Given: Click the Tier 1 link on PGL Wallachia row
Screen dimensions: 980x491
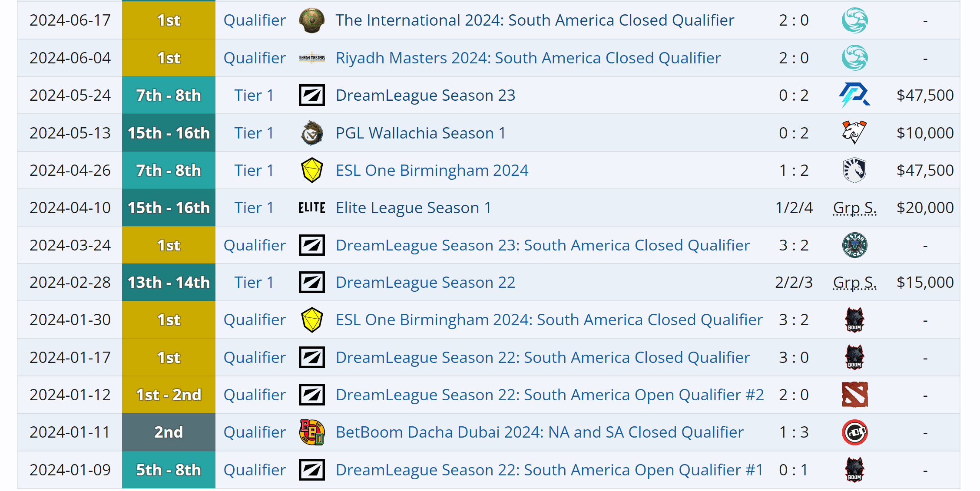Looking at the screenshot, I should (x=254, y=132).
